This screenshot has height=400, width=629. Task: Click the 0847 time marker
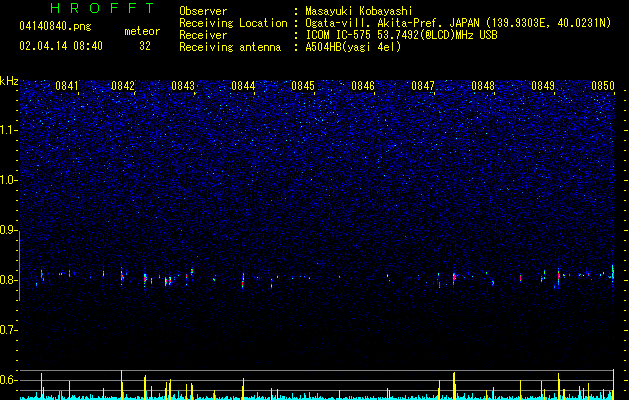click(x=423, y=86)
